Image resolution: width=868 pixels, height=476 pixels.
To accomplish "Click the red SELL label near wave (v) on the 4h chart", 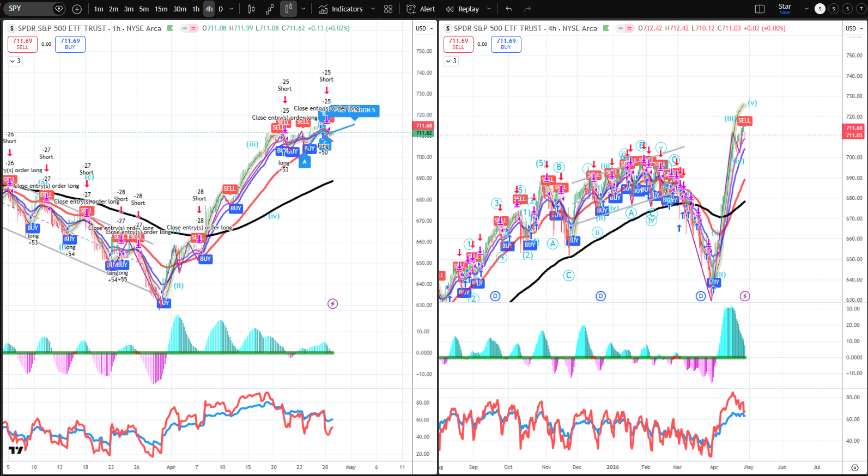I will click(x=744, y=120).
